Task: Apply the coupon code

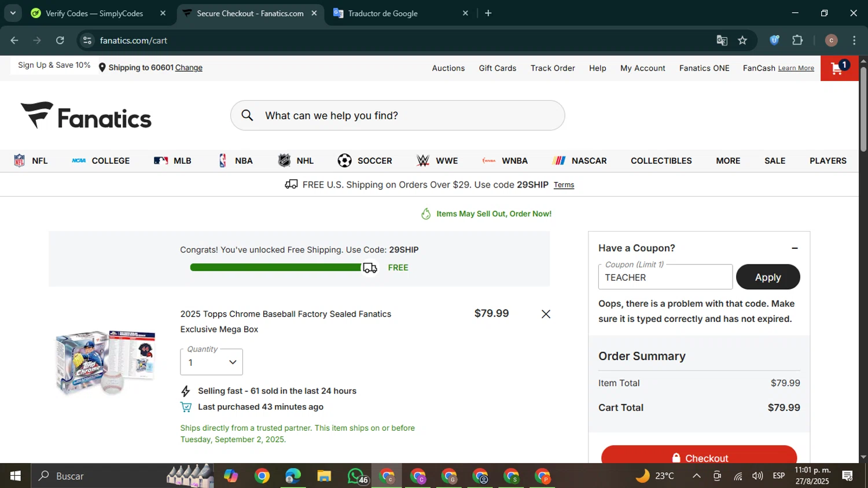Action: click(x=768, y=277)
